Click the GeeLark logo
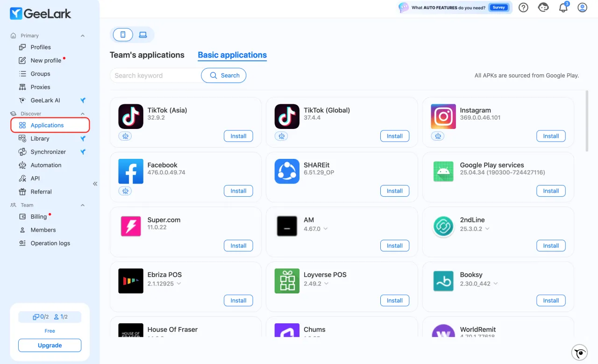This screenshot has height=364, width=598. [41, 14]
